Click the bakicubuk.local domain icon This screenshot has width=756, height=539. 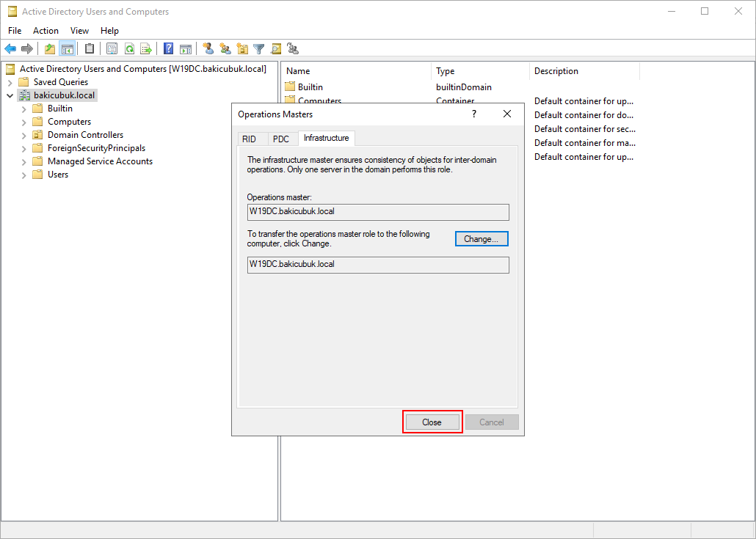pyautogui.click(x=25, y=95)
